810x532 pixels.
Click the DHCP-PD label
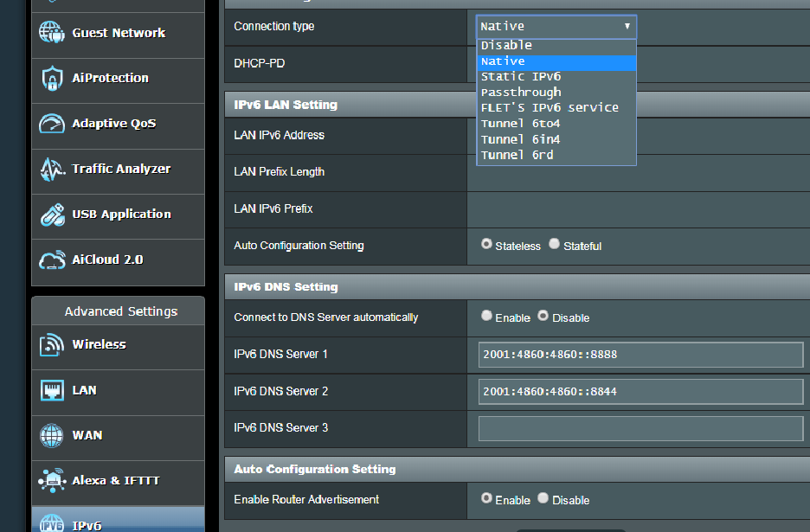[260, 63]
